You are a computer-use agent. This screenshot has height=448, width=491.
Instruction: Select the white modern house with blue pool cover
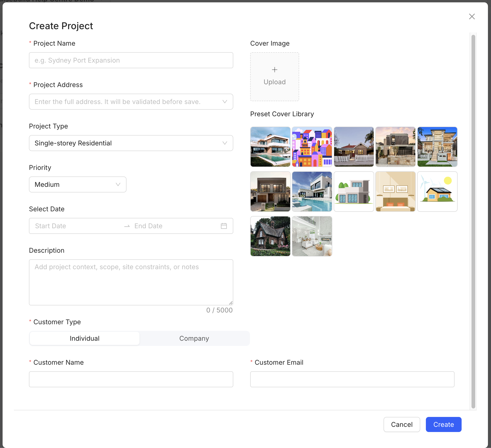click(312, 192)
